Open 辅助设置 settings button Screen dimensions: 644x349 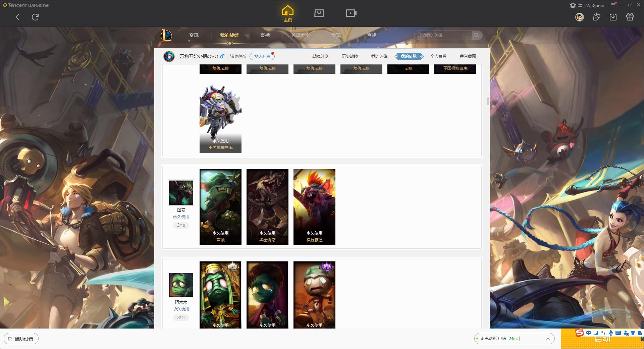pos(21,339)
